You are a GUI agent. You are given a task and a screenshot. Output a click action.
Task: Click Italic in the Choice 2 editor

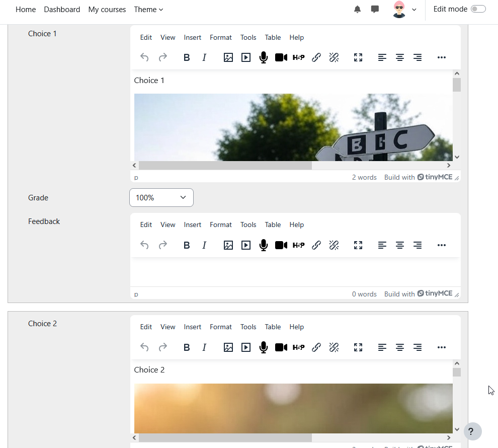pyautogui.click(x=204, y=347)
